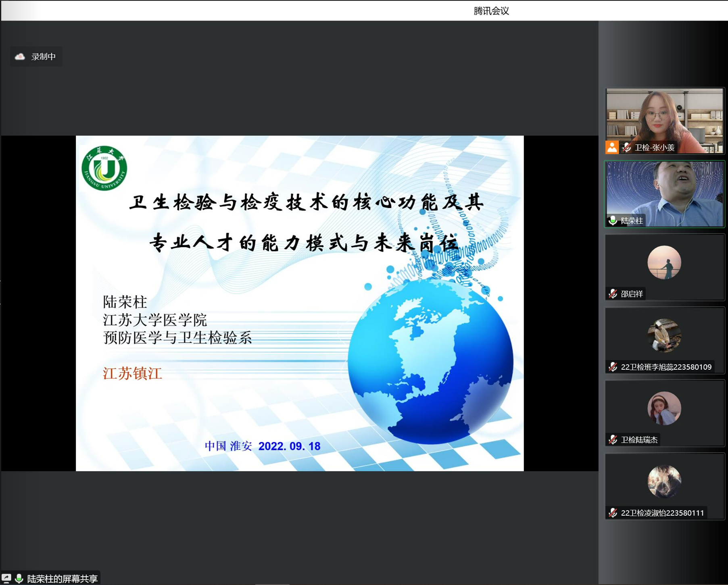728x585 pixels.
Task: Click the globe image on the shared slide
Action: (430, 361)
